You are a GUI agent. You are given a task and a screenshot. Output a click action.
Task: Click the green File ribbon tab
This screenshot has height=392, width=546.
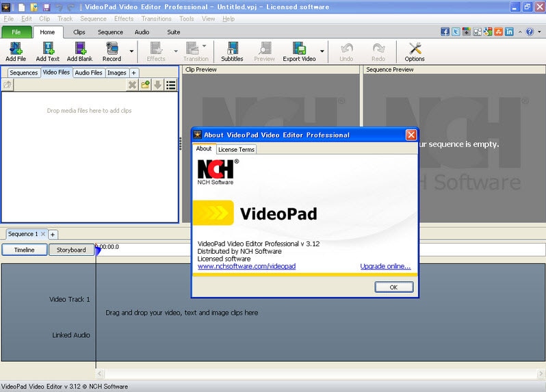[x=16, y=32]
